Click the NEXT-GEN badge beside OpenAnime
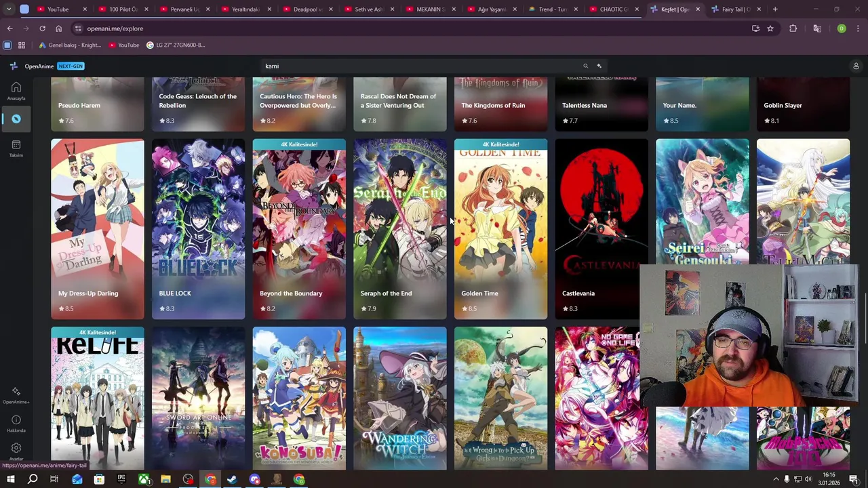Image resolution: width=868 pixels, height=488 pixels. click(71, 66)
